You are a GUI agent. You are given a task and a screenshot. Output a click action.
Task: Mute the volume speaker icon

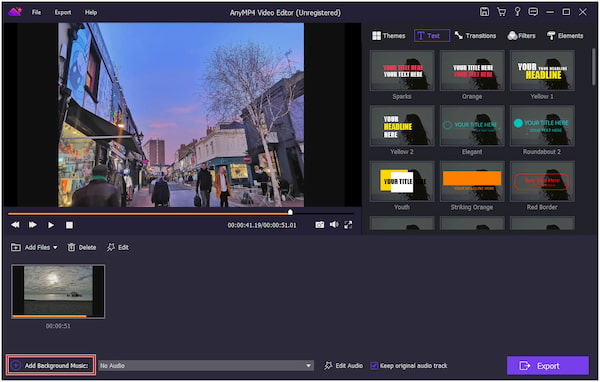pos(334,225)
